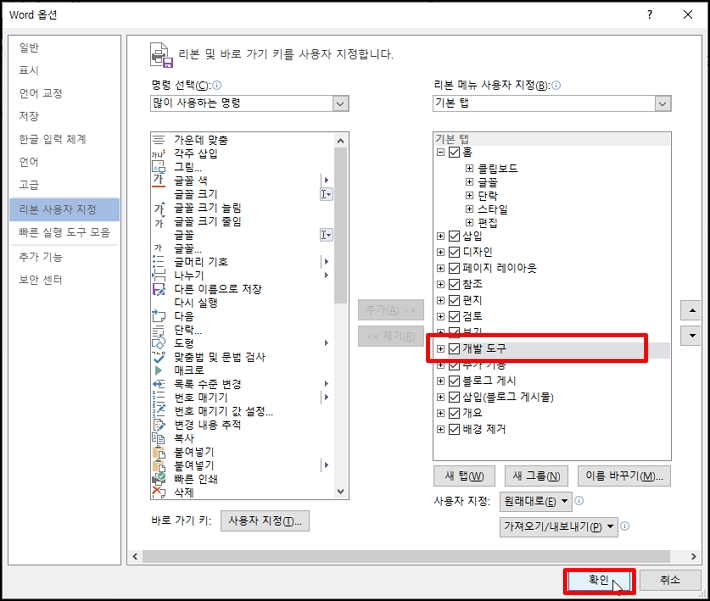Uncheck the 홈 tab checkbox

click(x=454, y=152)
